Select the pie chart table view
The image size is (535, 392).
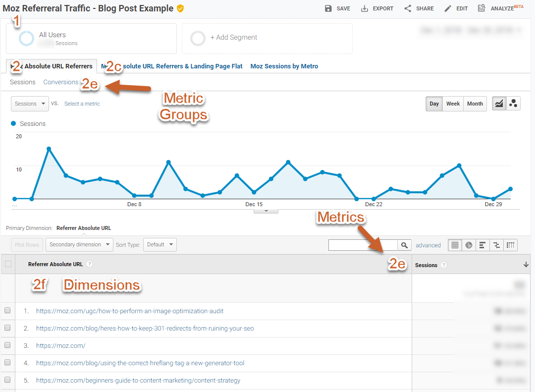pyautogui.click(x=469, y=245)
